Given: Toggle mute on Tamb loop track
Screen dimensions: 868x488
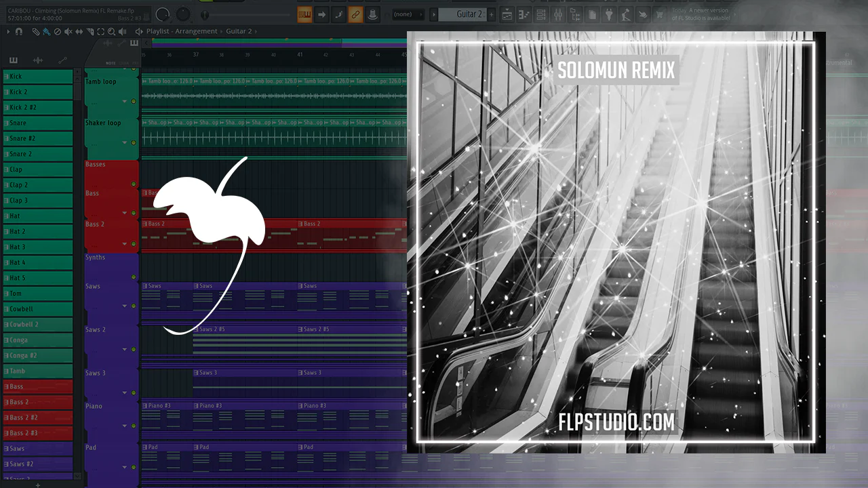Looking at the screenshot, I should tap(134, 102).
